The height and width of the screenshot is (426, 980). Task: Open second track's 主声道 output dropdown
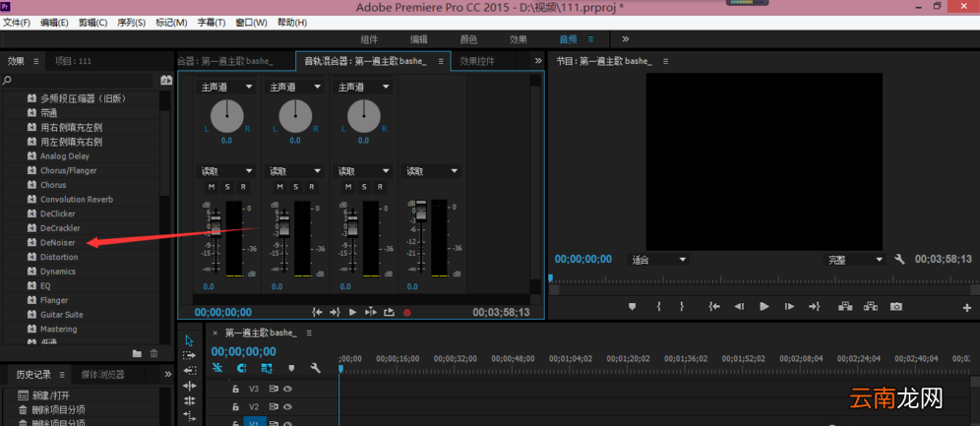[x=295, y=88]
